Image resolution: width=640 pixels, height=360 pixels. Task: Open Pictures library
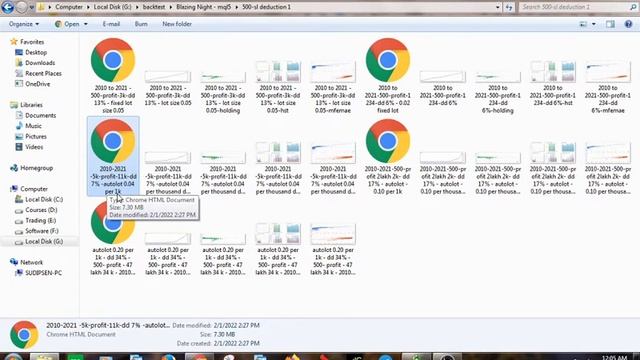pyautogui.click(x=36, y=136)
